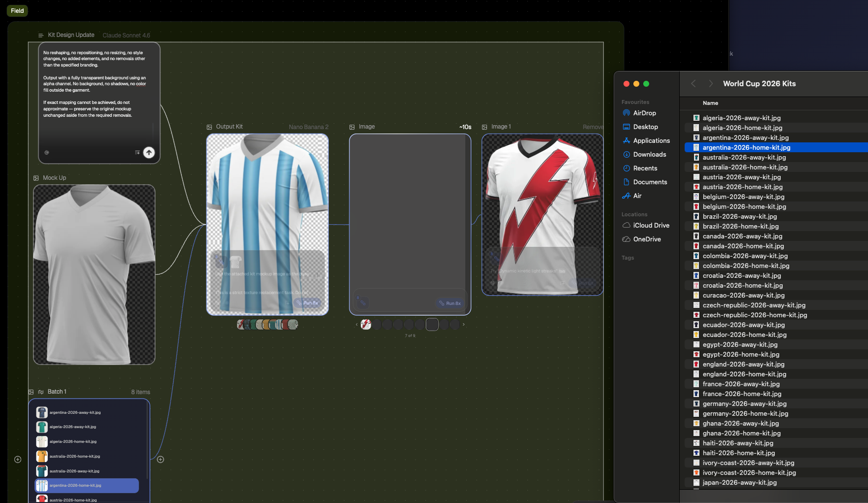This screenshot has height=503, width=868.
Task: Click the previous result arrow under the Image node
Action: pyautogui.click(x=356, y=325)
